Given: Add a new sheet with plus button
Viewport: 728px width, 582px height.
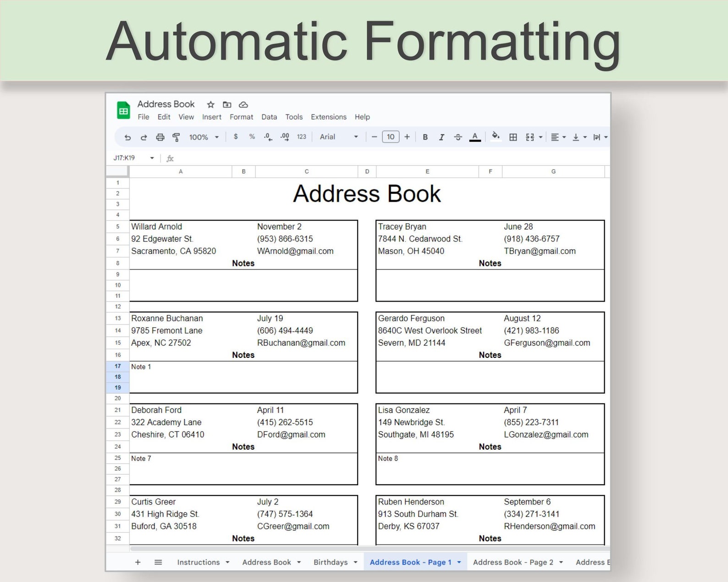Looking at the screenshot, I should point(138,562).
